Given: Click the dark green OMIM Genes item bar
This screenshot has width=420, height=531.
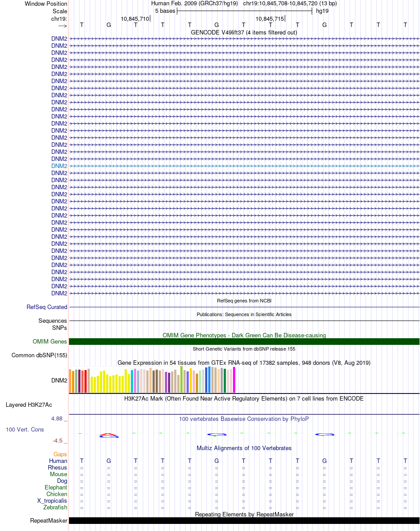Looking at the screenshot, I should (x=244, y=342).
